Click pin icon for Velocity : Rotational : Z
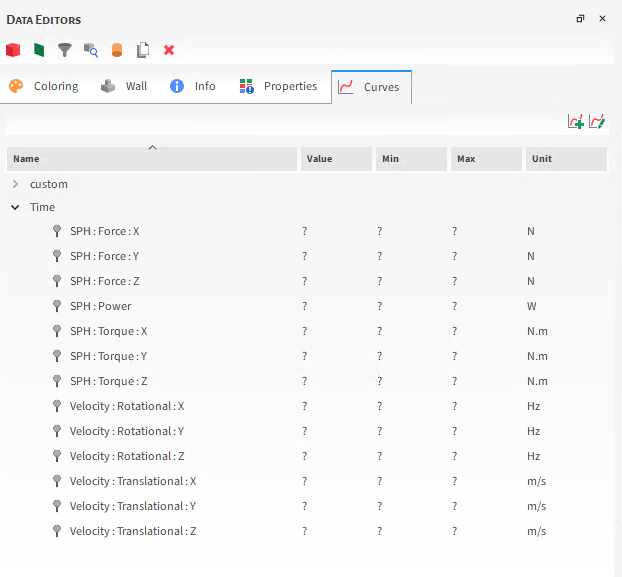622x577 pixels. pyautogui.click(x=57, y=456)
